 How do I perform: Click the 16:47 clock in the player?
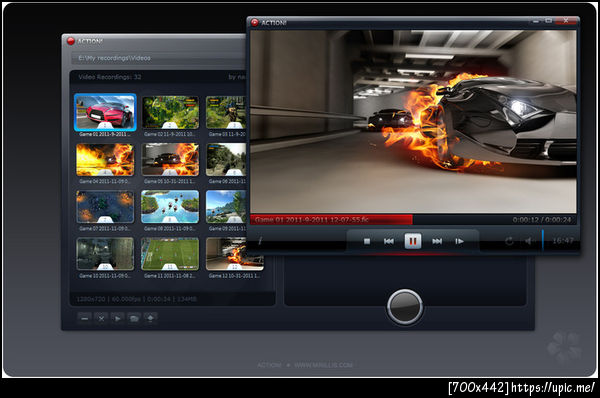(563, 241)
